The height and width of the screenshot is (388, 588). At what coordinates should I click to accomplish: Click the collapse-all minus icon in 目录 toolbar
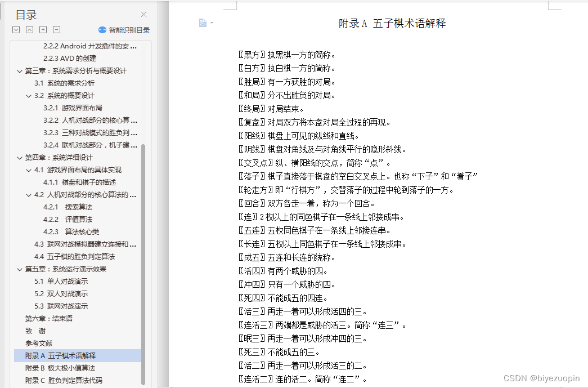56,29
